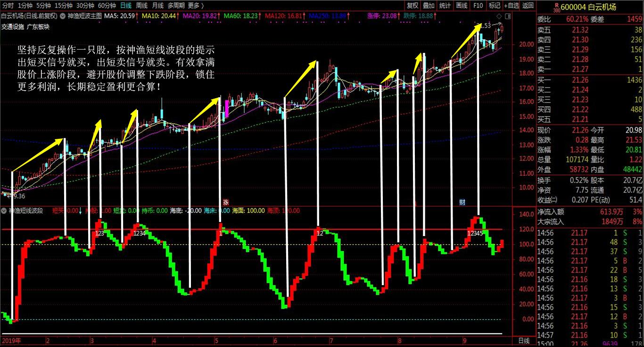This screenshot has height=347, width=644.
Task: Switch to the 周线 weekly chart tab
Action: click(x=141, y=5)
